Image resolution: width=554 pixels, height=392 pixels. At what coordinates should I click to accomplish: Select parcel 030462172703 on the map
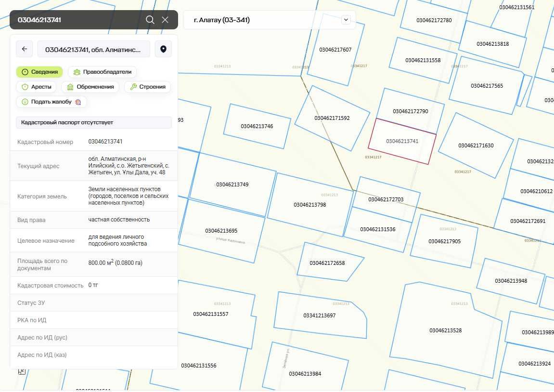coord(386,199)
